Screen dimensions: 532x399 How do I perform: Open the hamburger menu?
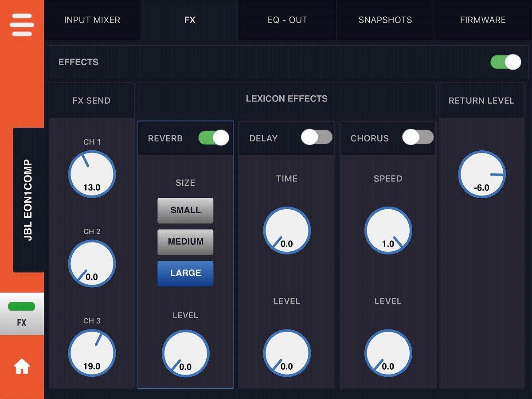pyautogui.click(x=22, y=25)
